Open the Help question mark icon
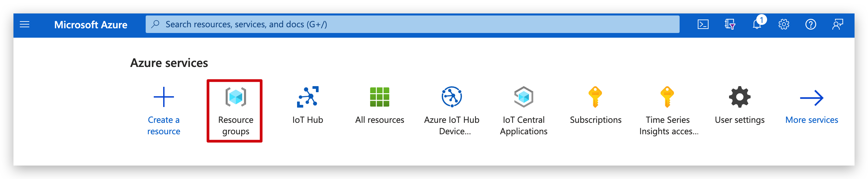 [811, 25]
